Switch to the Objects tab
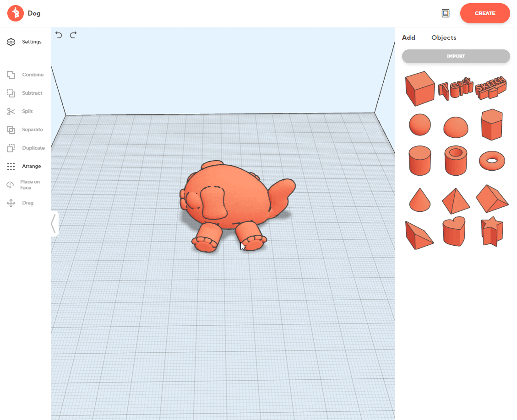Image resolution: width=517 pixels, height=420 pixels. coord(443,38)
